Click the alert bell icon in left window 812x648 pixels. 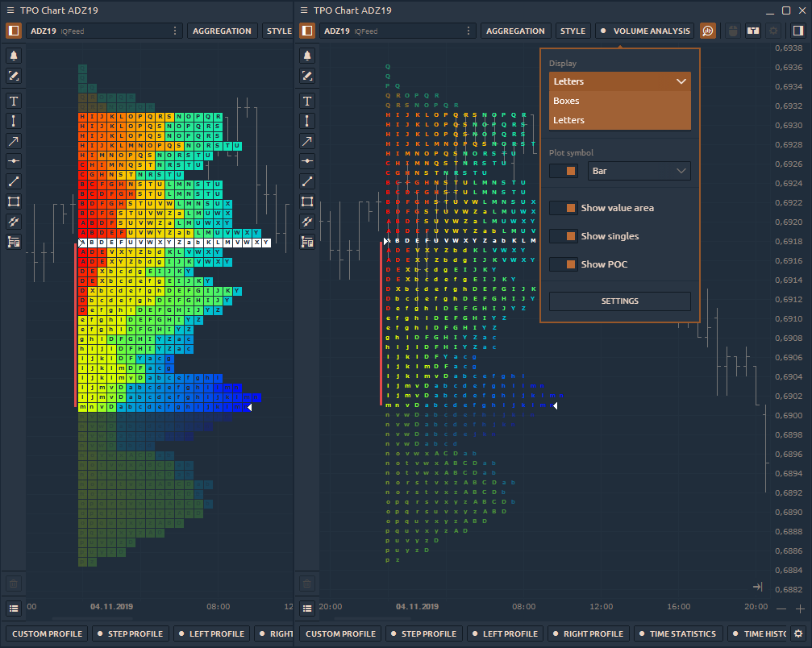[14, 56]
